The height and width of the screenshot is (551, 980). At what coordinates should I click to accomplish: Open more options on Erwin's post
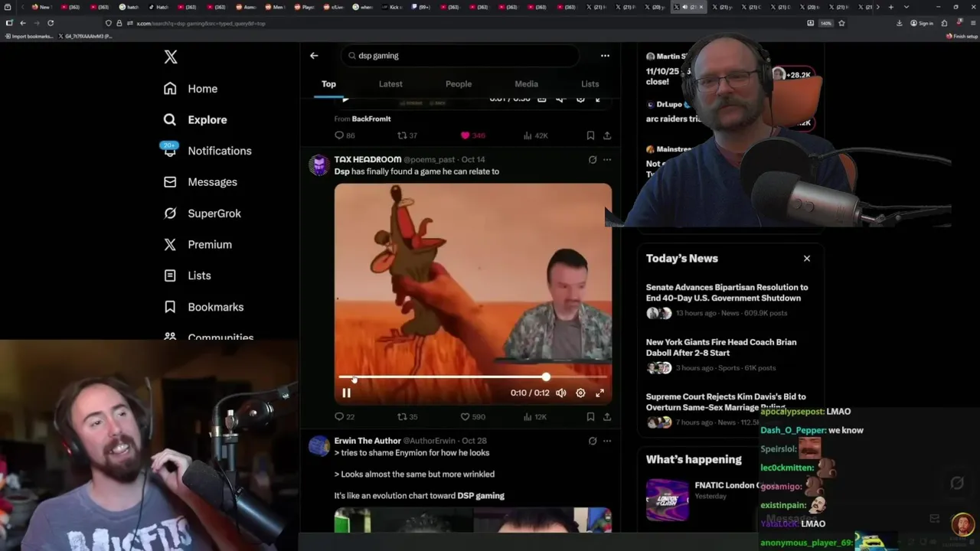point(607,441)
